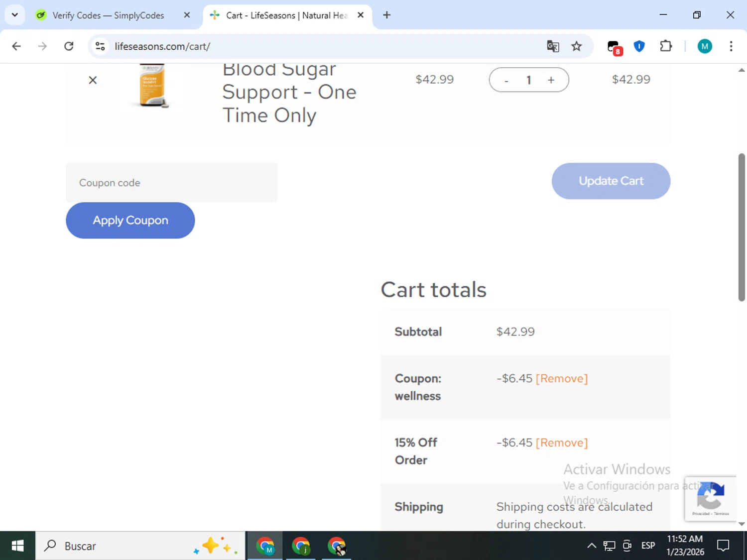
Task: Click the scrollbar up arrow
Action: pos(742,70)
